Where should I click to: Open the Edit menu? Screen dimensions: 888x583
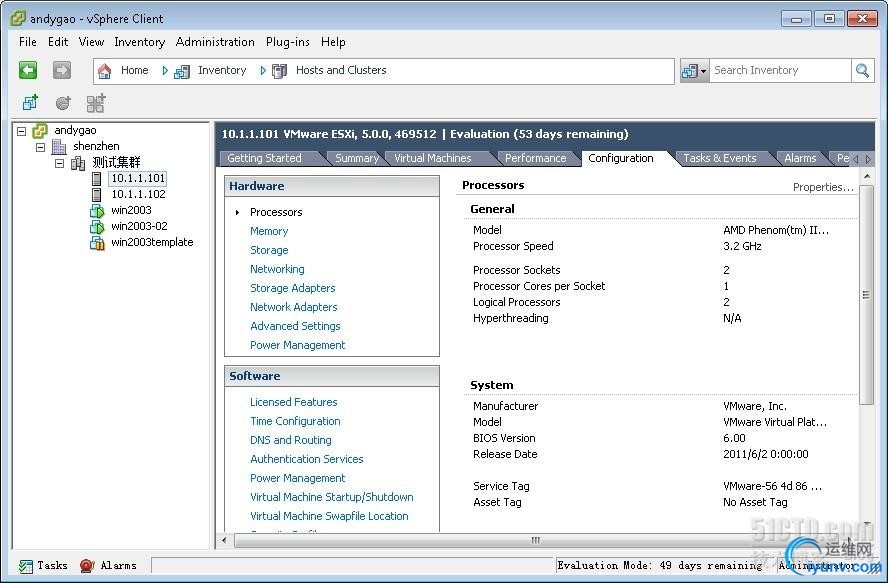(58, 42)
